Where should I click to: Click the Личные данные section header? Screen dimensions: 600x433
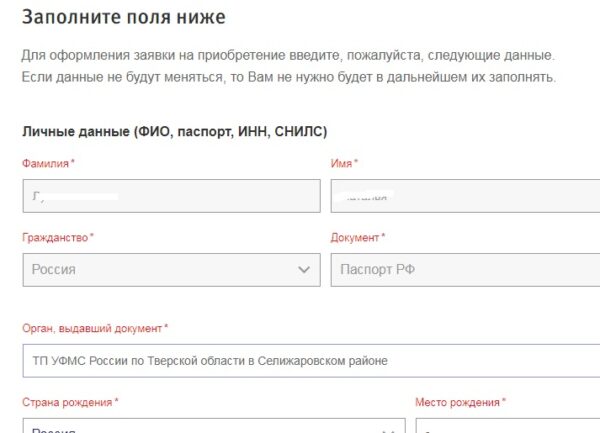pyautogui.click(x=174, y=131)
